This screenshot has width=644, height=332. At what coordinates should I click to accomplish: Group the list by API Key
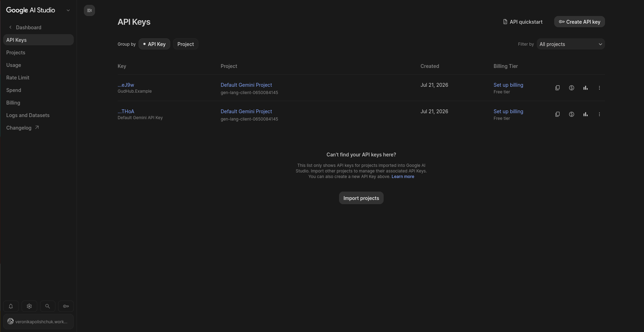(x=154, y=44)
